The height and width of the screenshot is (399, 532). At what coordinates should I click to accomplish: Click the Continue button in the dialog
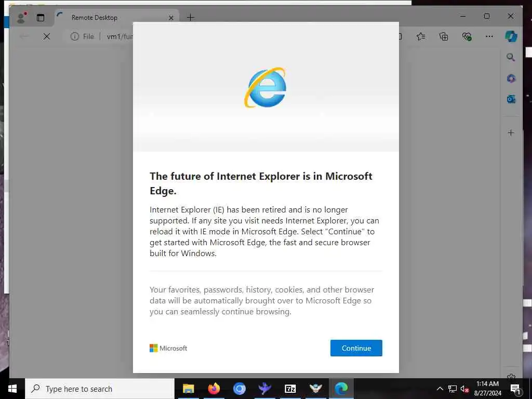point(356,348)
